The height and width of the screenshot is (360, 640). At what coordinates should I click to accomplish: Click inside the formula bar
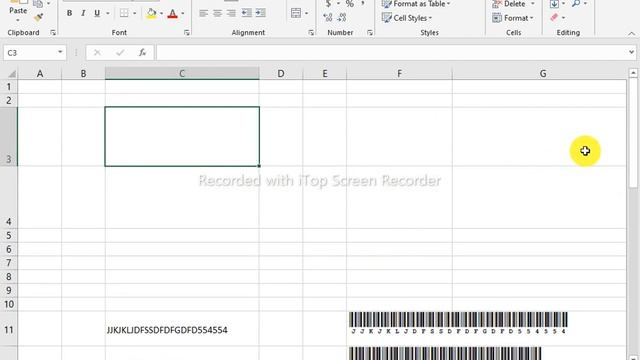tap(391, 53)
